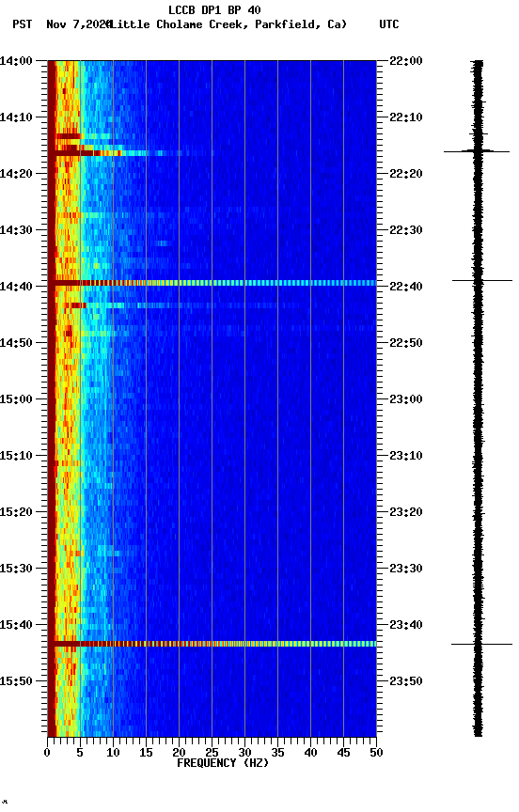Viewport: 519px width, 812px height.
Task: Click the 35 Hz frequency axis label
Action: 277,753
